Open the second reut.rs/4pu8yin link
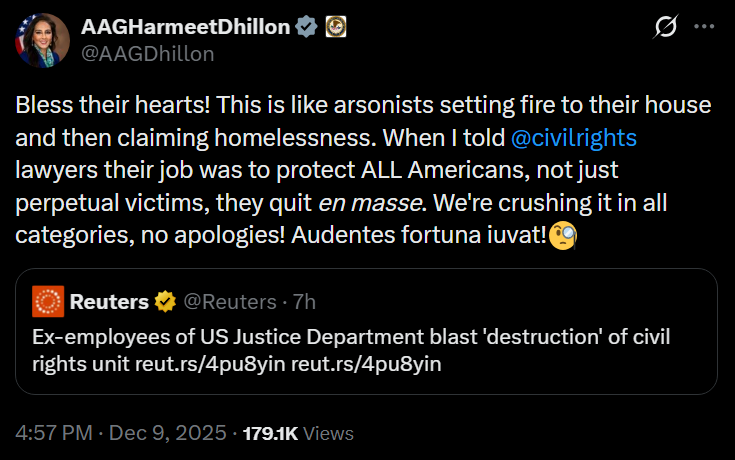The height and width of the screenshot is (460, 735). point(366,363)
